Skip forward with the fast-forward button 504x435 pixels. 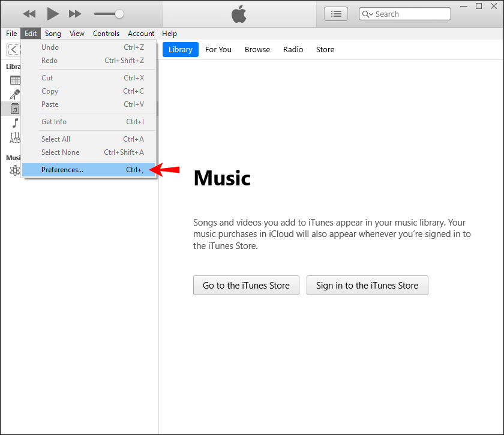coord(75,14)
